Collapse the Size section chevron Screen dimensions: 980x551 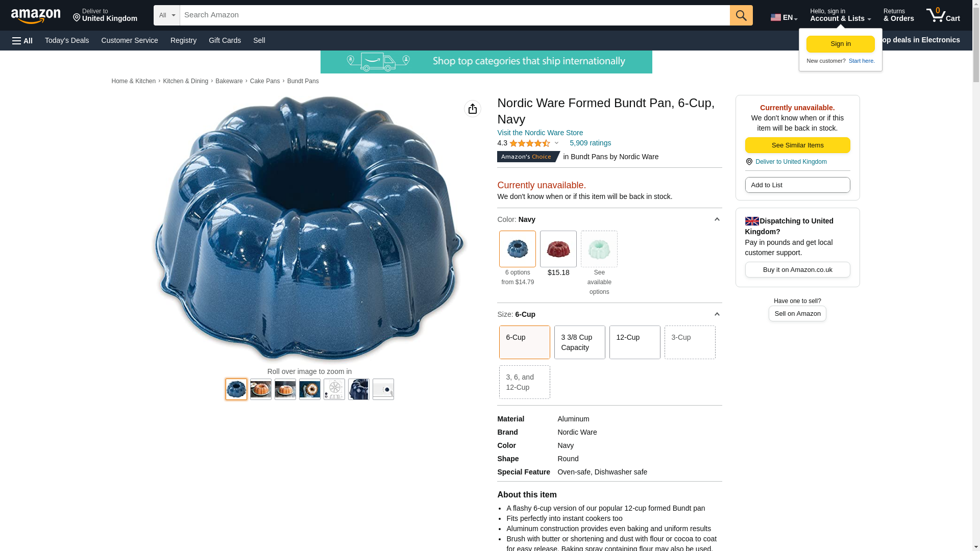coord(717,314)
